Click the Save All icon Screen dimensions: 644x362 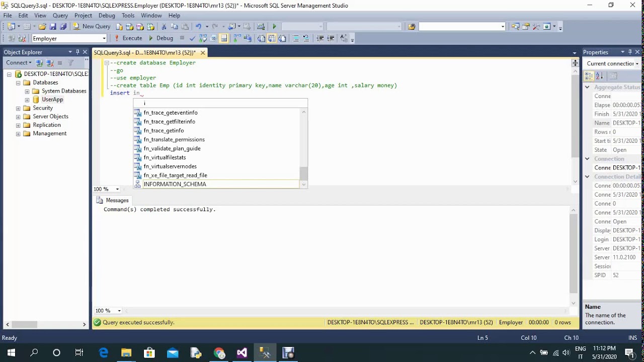[63, 27]
